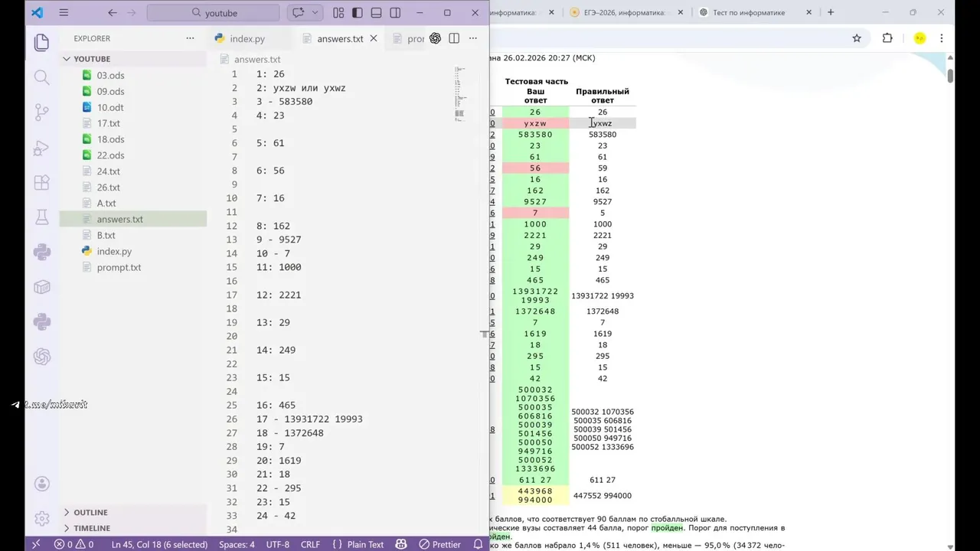
Task: Change line endings via CRLF
Action: 310,544
